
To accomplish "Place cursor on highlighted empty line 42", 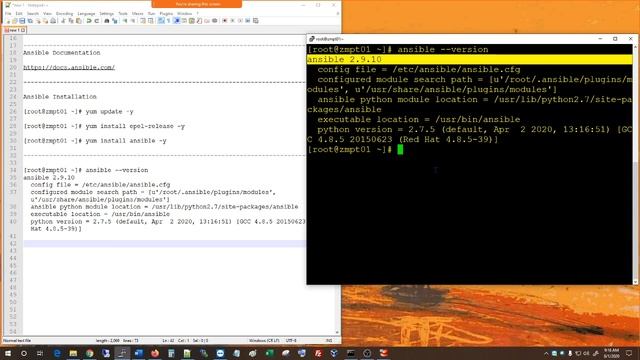I will 164,244.
